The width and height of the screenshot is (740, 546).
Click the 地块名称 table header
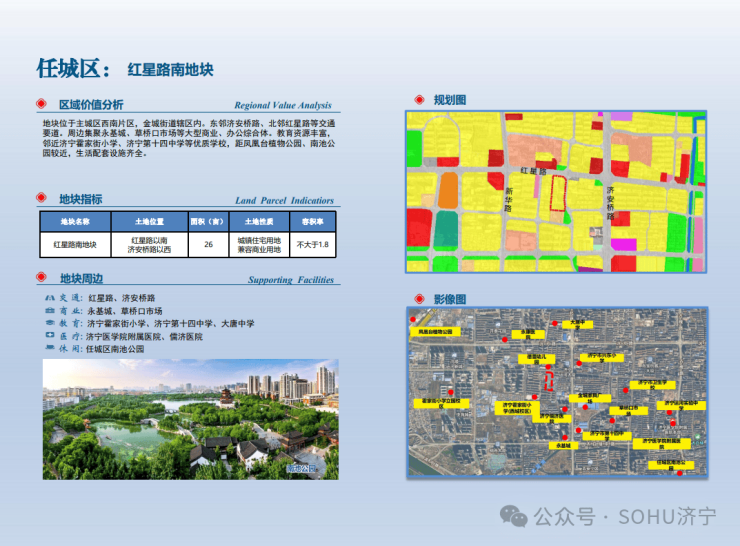click(75, 221)
